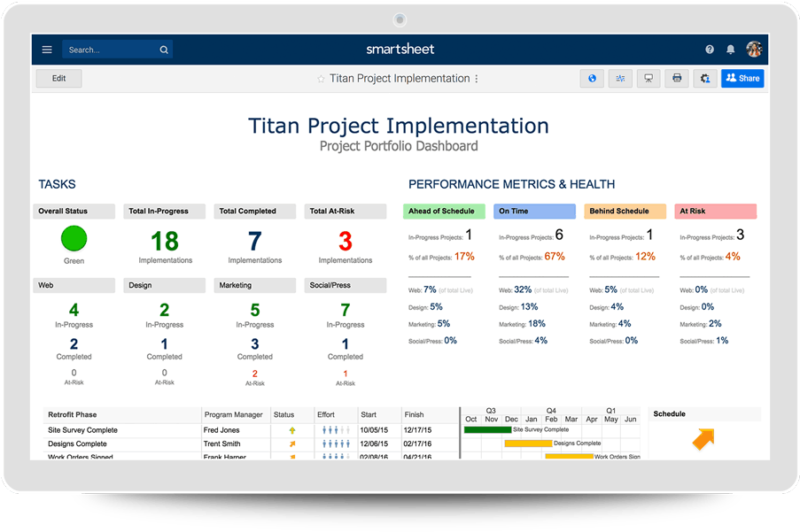Open the Help question mark icon

point(709,50)
